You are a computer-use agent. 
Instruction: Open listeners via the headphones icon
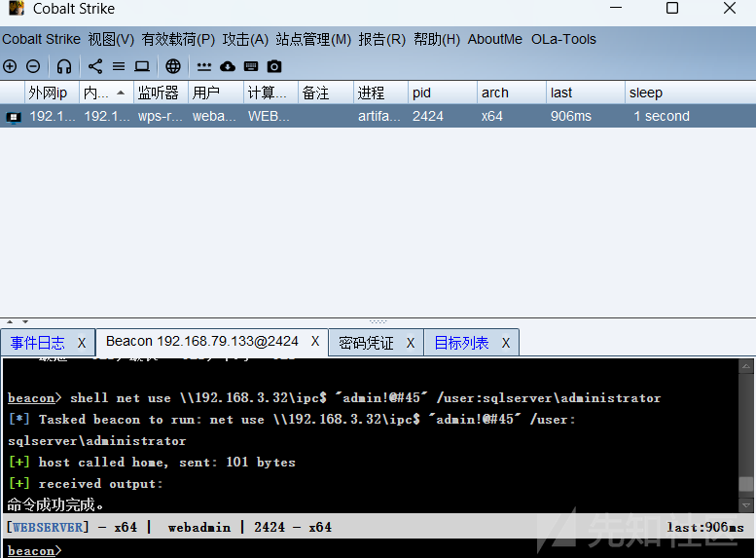coord(63,66)
